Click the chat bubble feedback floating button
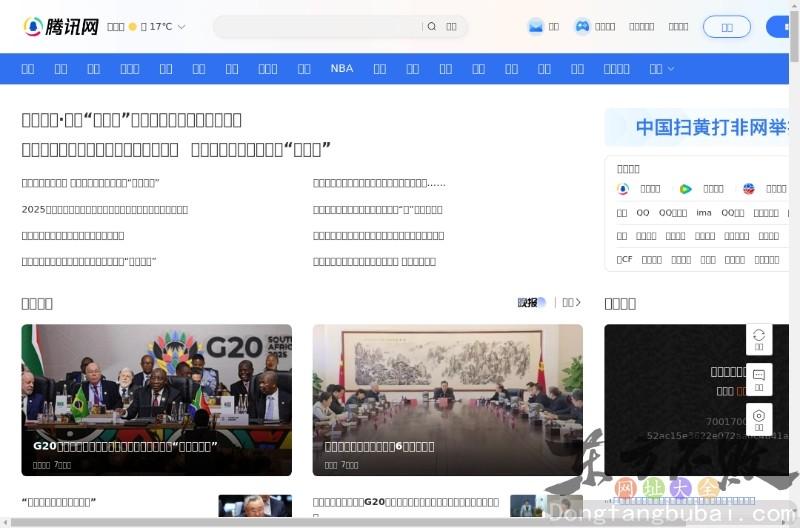The width and height of the screenshot is (800, 528). tap(759, 380)
